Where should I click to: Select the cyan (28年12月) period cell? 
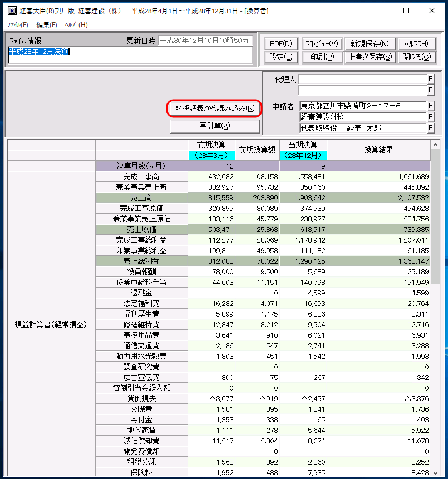(303, 155)
